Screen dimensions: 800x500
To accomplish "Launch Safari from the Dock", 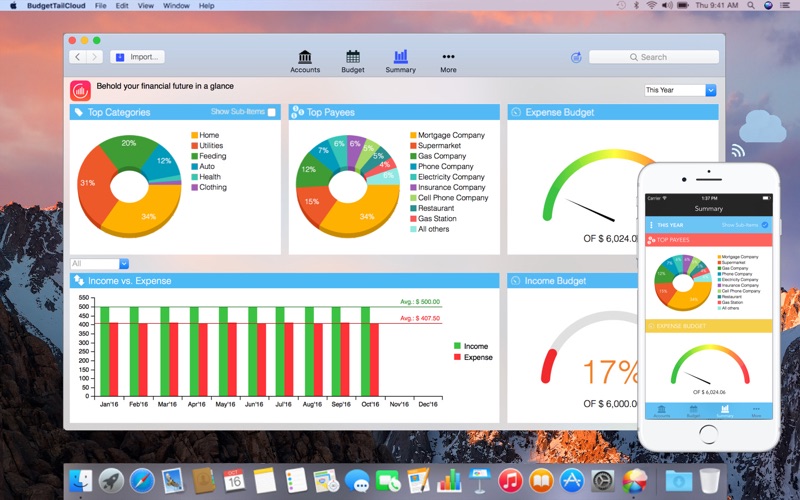I will point(142,481).
